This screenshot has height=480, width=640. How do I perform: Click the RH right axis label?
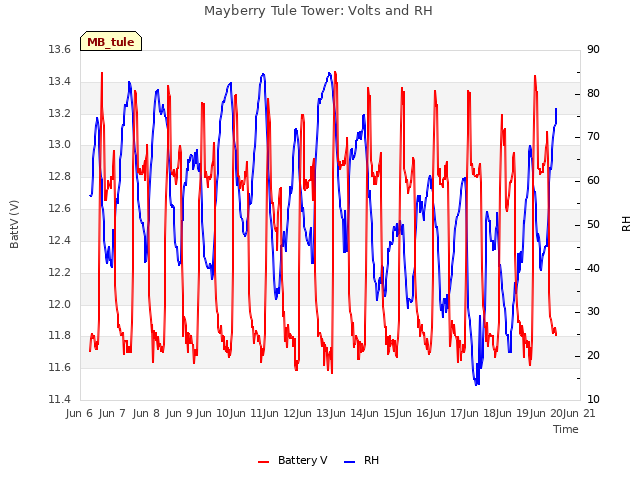(x=626, y=224)
